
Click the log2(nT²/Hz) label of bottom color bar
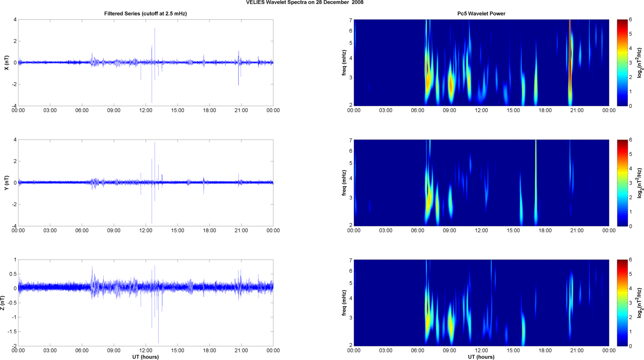[640, 303]
